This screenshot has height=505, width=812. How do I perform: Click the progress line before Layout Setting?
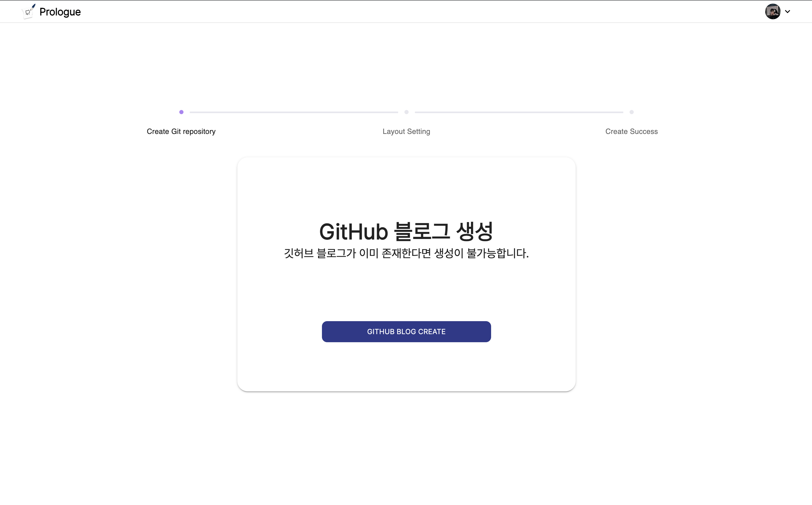pyautogui.click(x=294, y=113)
